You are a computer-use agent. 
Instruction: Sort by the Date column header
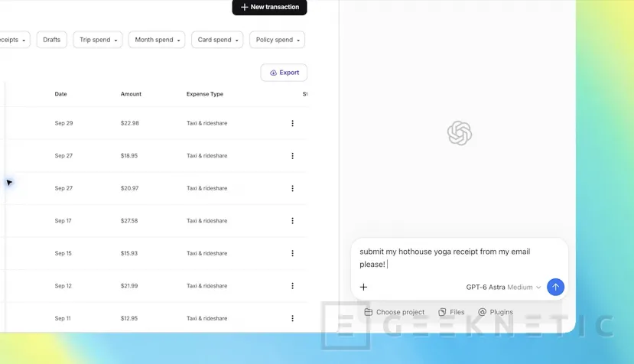coord(60,94)
